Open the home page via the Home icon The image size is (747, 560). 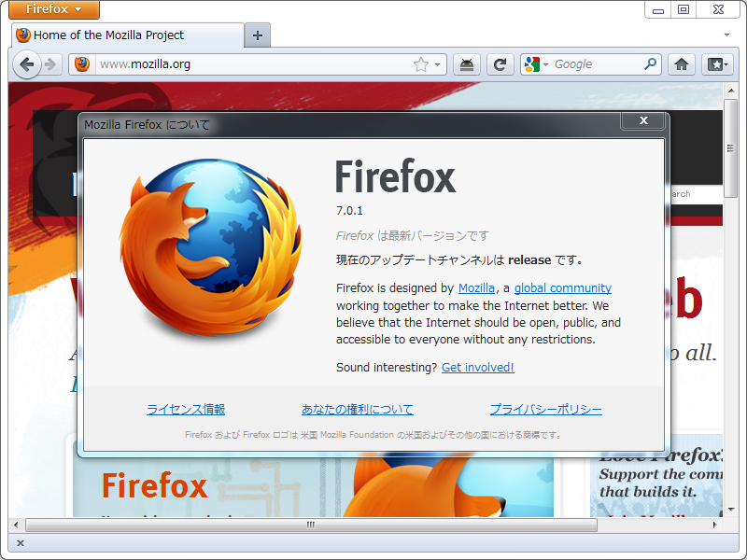[x=682, y=63]
